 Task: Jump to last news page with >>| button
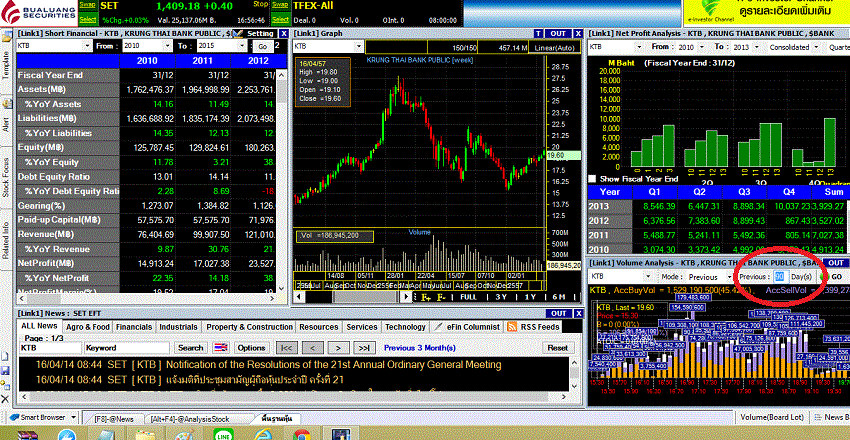coord(364,348)
